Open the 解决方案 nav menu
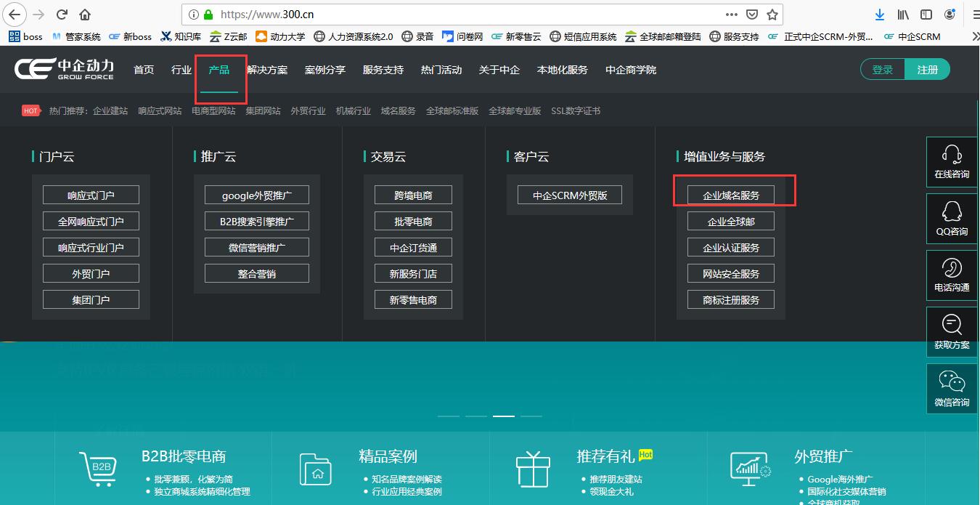 [x=267, y=70]
